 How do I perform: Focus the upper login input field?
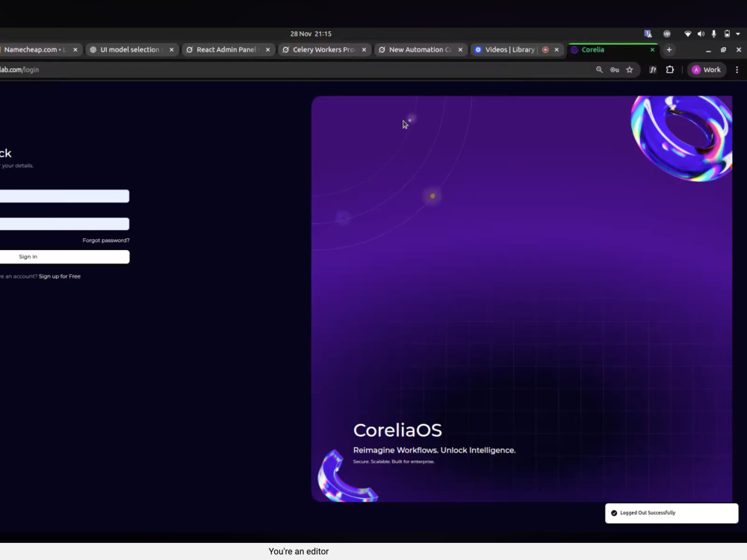coord(64,196)
